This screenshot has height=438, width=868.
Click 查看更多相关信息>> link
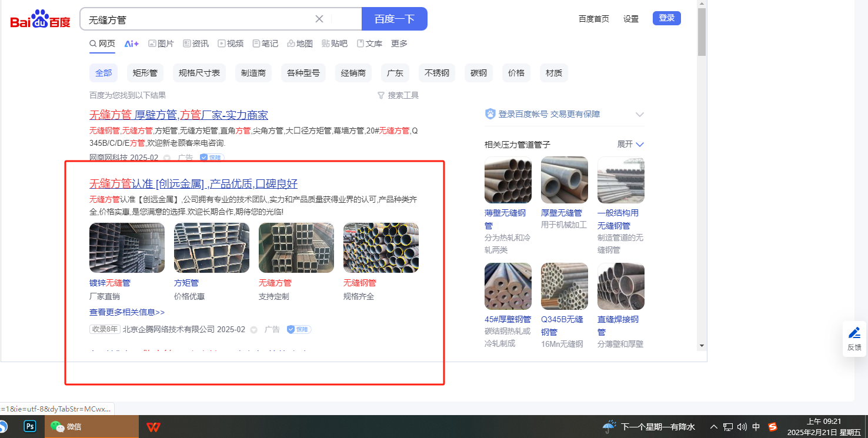pyautogui.click(x=127, y=312)
